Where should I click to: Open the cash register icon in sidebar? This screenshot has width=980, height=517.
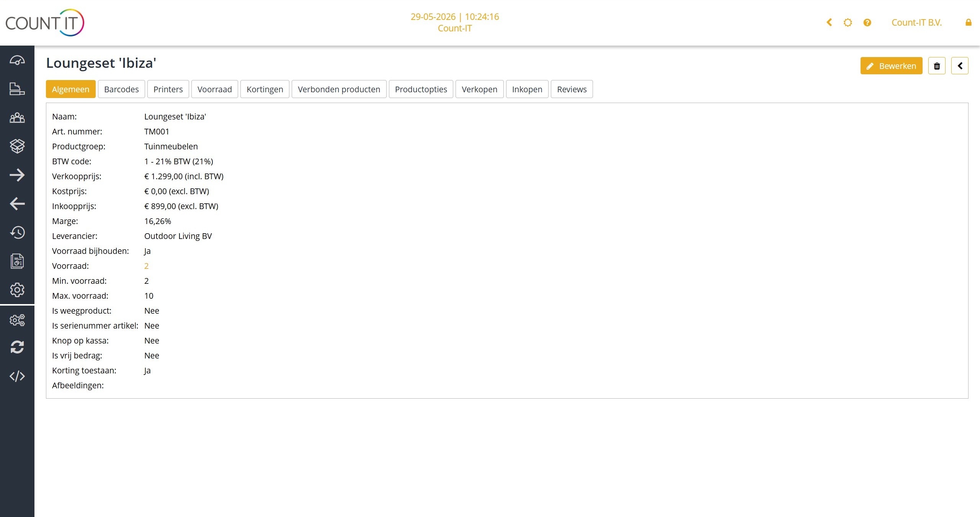pos(17,89)
